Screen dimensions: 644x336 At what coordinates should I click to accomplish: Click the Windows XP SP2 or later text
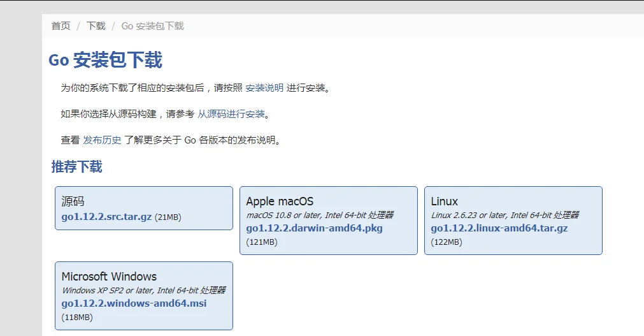144,290
